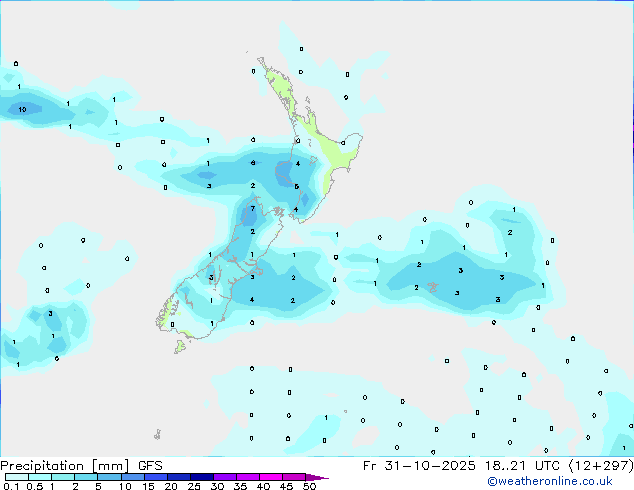This screenshot has height=490, width=634.
Task: Pick the 15 to 20 mm legend swatch
Action: [156, 477]
